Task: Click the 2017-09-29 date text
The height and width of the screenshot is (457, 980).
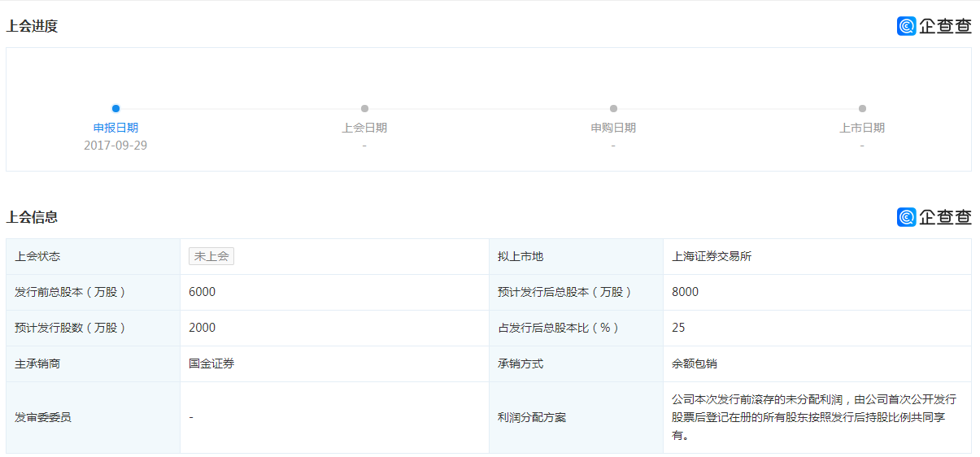Action: click(x=115, y=146)
